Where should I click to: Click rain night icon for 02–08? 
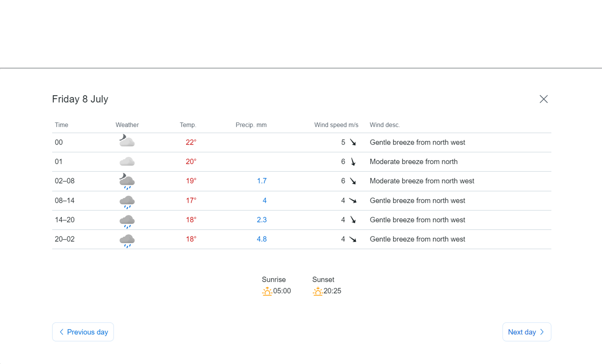coord(127,181)
